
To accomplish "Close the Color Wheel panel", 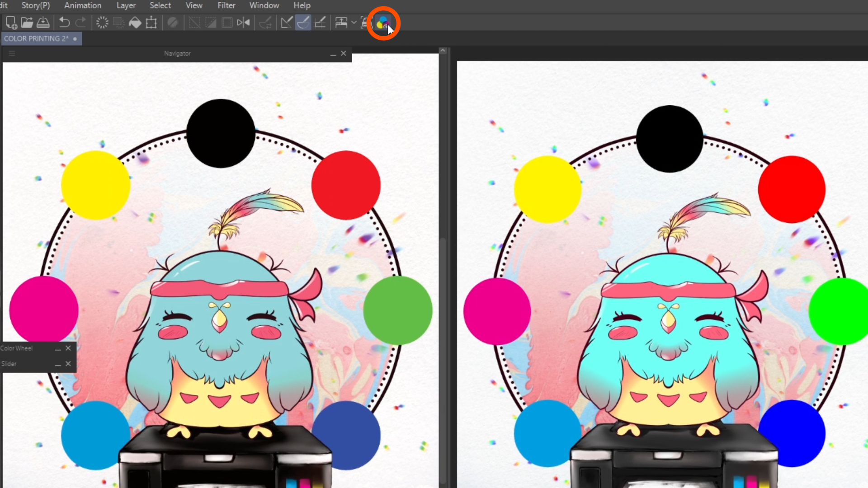I will click(x=68, y=348).
